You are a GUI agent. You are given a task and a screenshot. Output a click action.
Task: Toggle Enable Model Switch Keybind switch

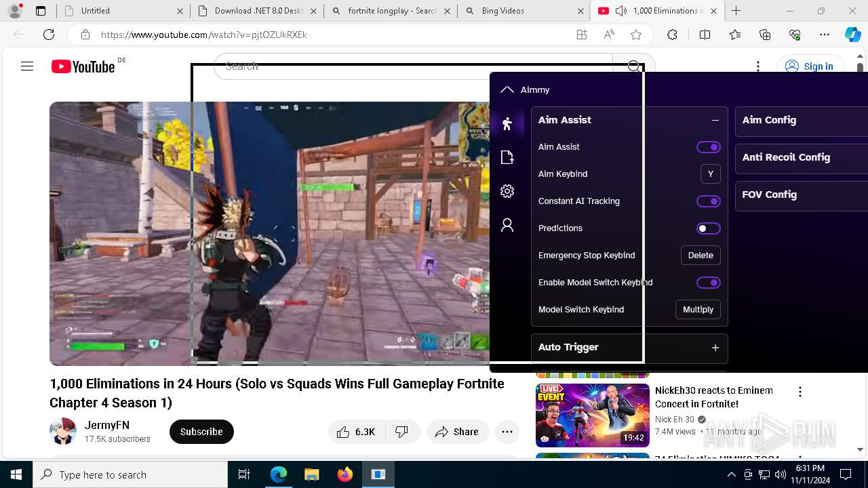click(x=709, y=283)
